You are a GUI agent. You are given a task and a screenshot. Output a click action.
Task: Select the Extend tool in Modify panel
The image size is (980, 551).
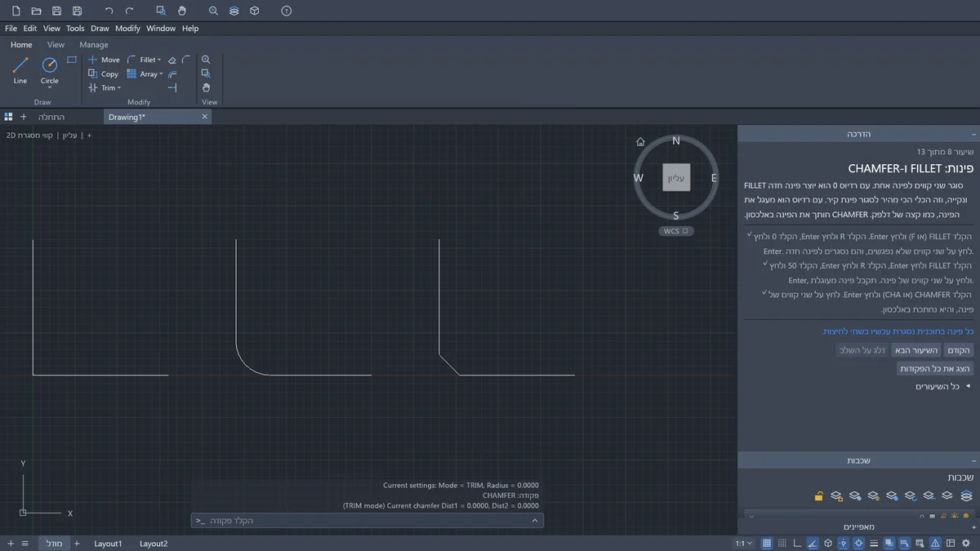point(171,87)
